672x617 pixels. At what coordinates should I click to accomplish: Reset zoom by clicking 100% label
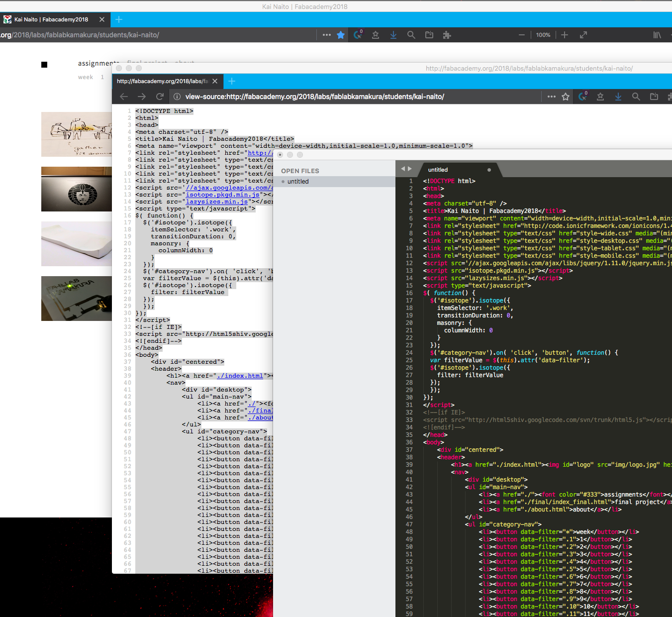click(x=543, y=35)
